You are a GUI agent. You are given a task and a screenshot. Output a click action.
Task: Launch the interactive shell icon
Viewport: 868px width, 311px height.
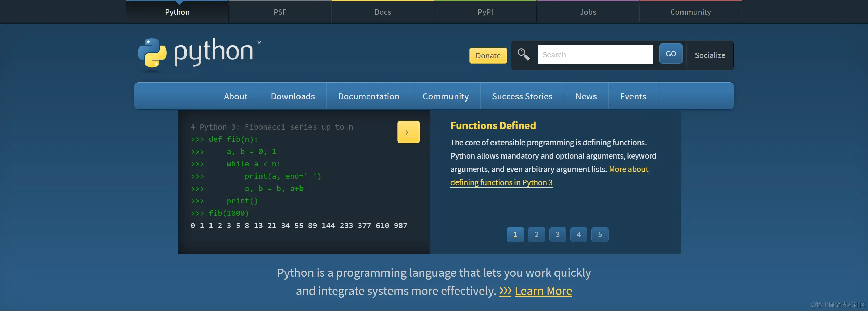tap(408, 132)
